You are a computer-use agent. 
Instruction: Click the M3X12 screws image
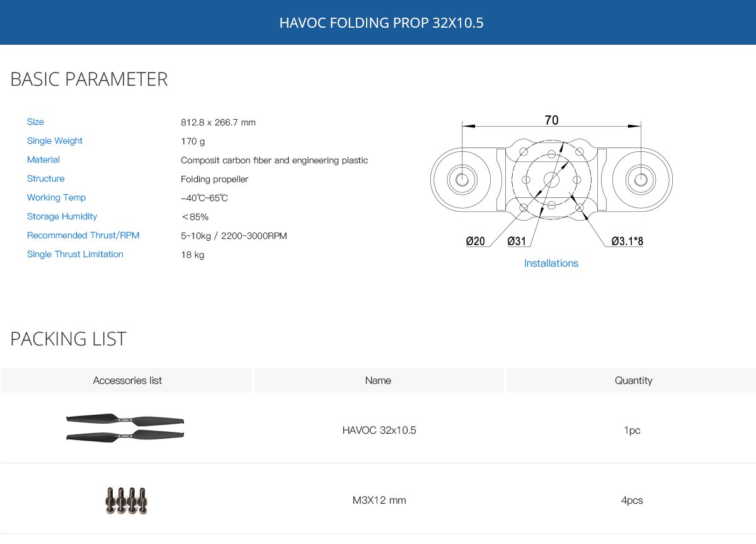pos(127,501)
